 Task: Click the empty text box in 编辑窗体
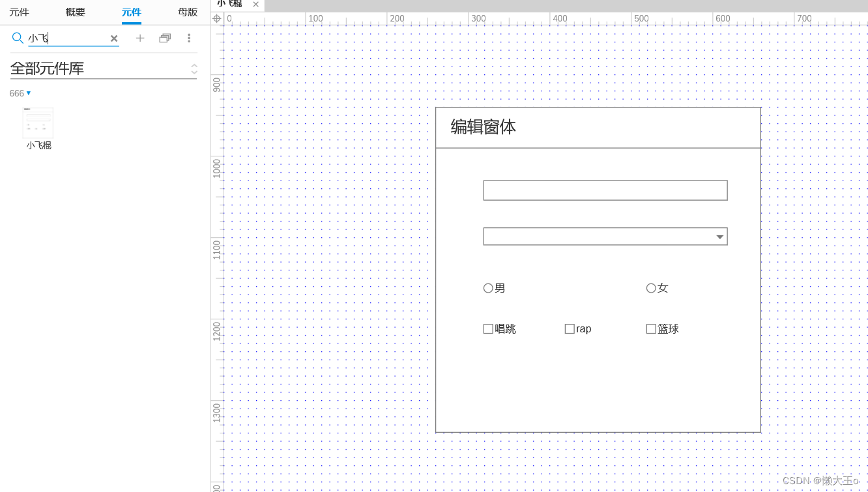pyautogui.click(x=605, y=190)
